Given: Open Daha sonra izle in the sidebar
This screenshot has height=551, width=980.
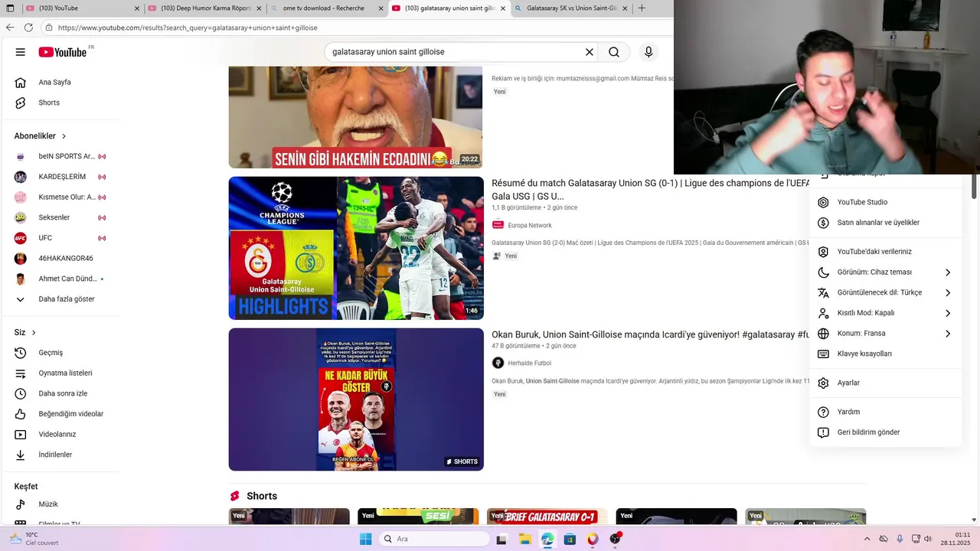Looking at the screenshot, I should pyautogui.click(x=61, y=393).
